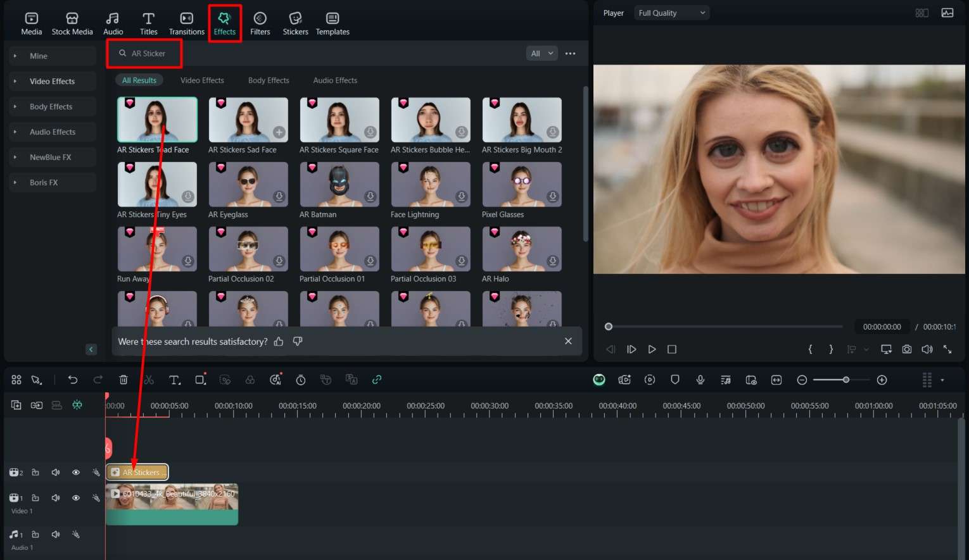
Task: Click the download icon on AR Batman
Action: 370,197
